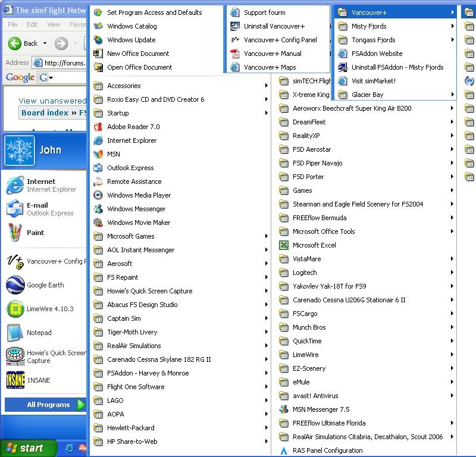This screenshot has width=476, height=457.
Task: Open the Vancouver+ Config Panel entry
Action: tap(280, 40)
